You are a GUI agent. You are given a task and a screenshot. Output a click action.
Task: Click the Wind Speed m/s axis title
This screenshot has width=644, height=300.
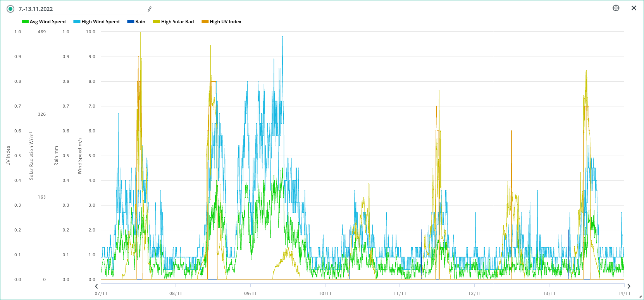[80, 156]
